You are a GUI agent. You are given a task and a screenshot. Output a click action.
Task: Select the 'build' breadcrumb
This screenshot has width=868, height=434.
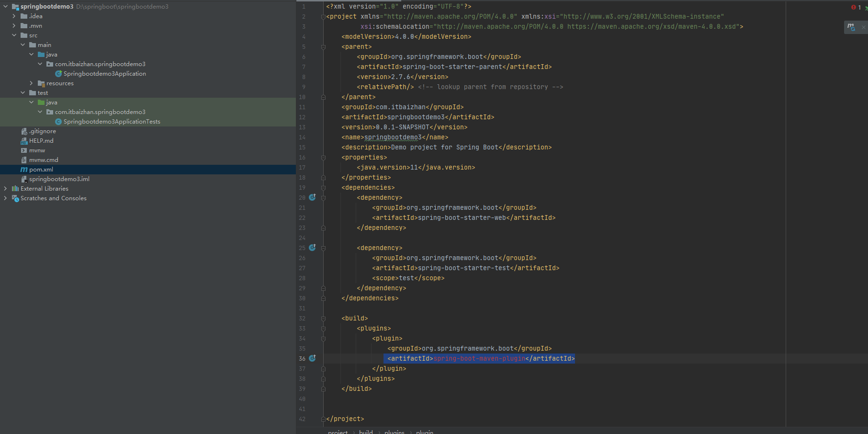coord(366,432)
